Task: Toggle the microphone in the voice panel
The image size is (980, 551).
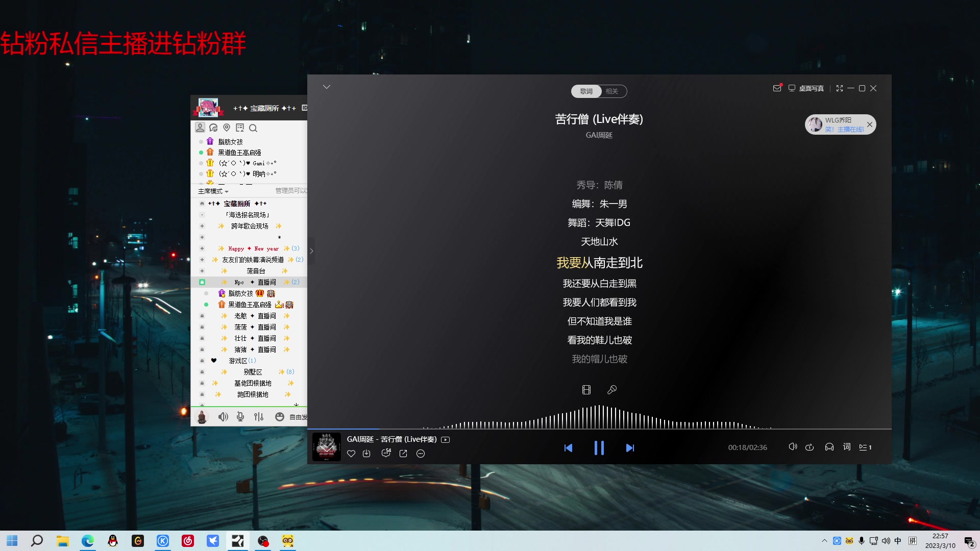Action: click(x=240, y=417)
